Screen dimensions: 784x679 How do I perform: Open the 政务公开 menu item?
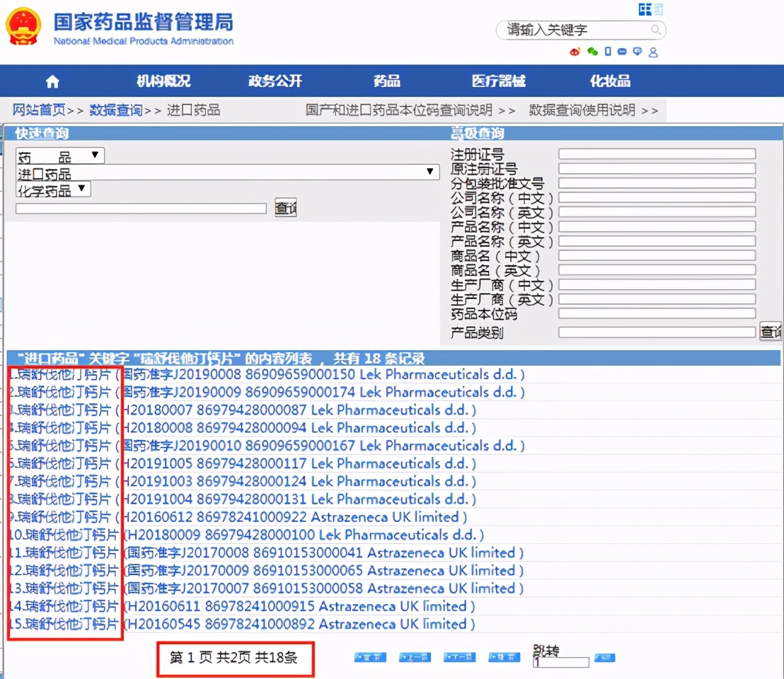click(x=275, y=81)
